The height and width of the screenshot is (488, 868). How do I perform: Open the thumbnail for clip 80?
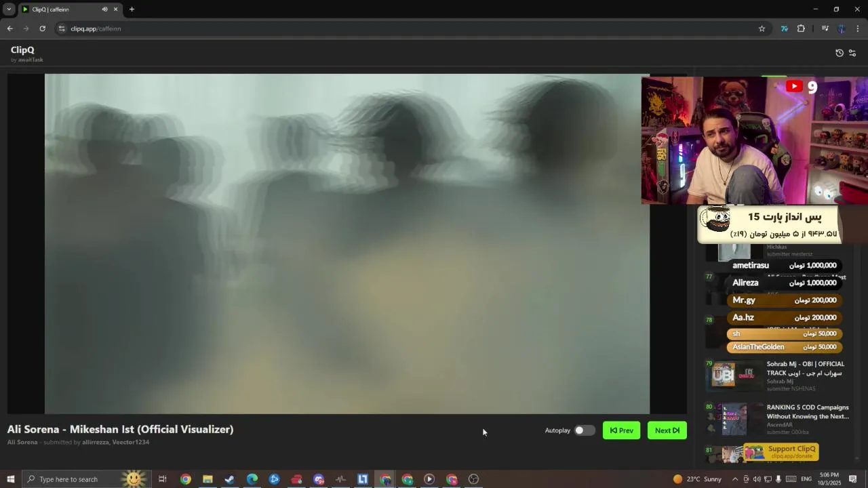tap(735, 419)
